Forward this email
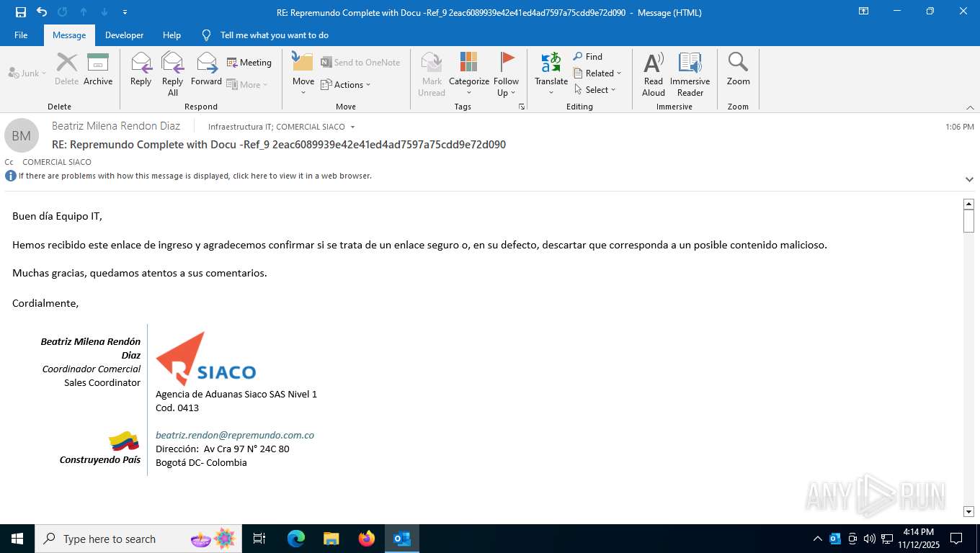980x553 pixels. pos(207,70)
